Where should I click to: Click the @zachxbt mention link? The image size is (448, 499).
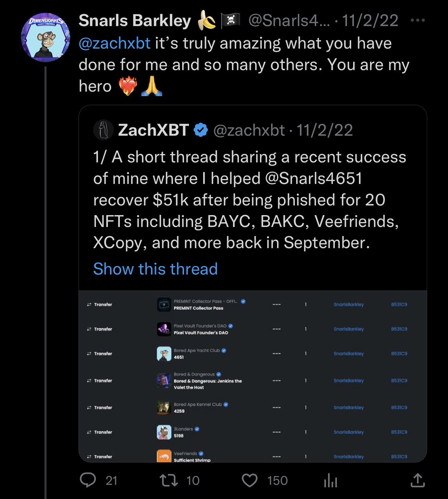point(114,43)
